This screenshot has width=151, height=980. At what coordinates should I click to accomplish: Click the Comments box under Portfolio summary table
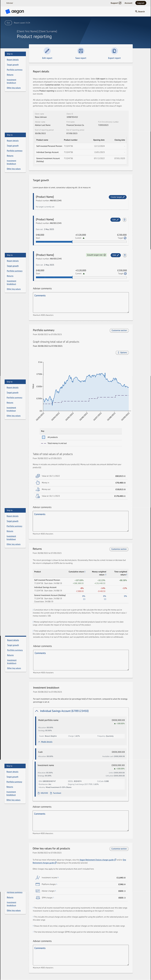tap(81, 521)
